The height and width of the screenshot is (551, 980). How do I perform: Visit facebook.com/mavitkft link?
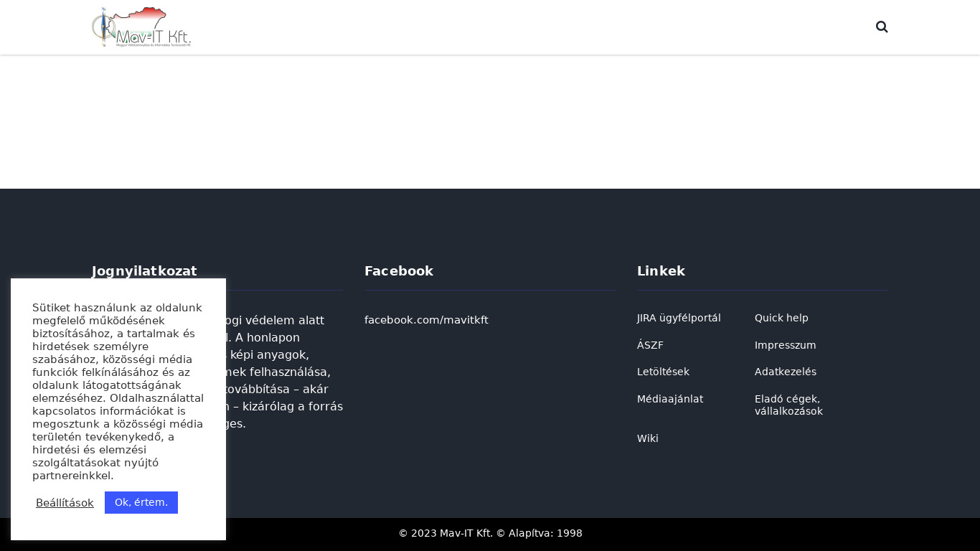(426, 320)
